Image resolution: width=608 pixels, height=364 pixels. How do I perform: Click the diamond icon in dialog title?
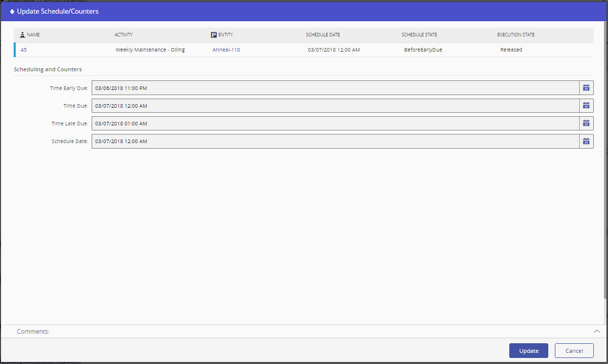click(x=12, y=11)
